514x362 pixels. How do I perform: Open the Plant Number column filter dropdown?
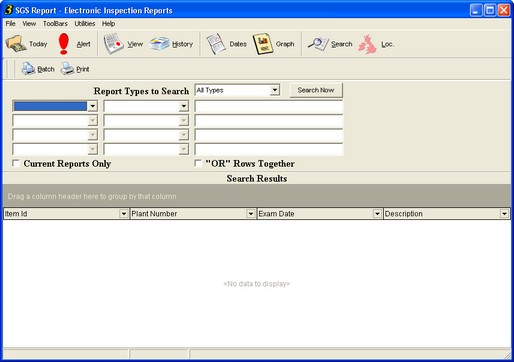coord(251,214)
